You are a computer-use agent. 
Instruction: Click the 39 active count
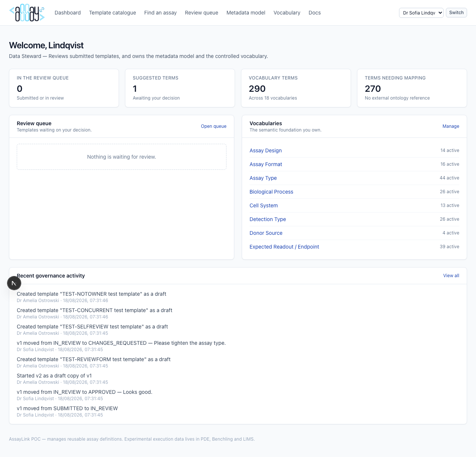[x=449, y=247]
